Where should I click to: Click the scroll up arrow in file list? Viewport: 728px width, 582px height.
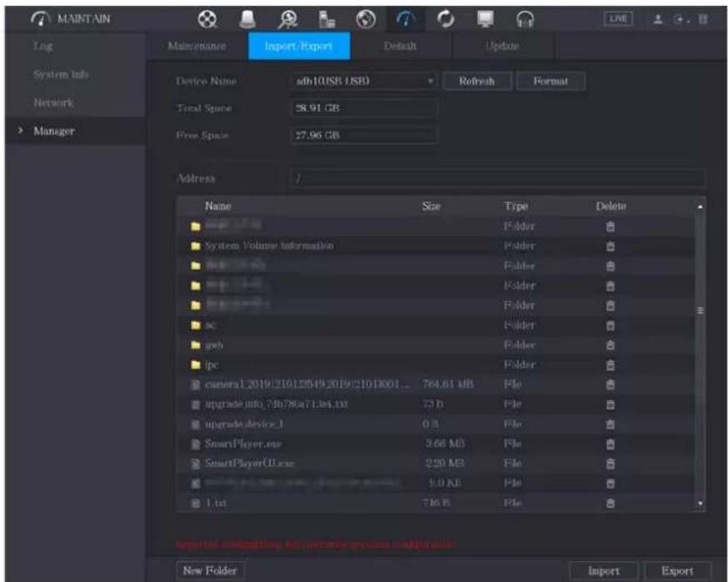(700, 206)
